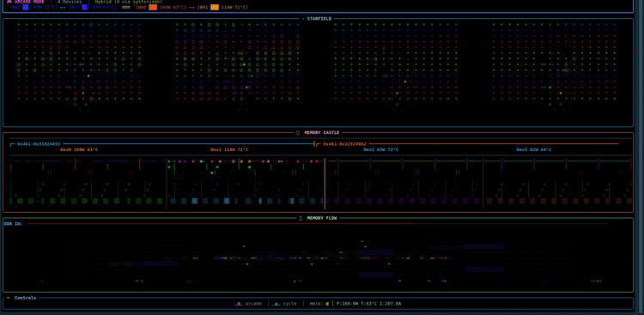Click the 'Hero:' label in Controls

pos(316,304)
